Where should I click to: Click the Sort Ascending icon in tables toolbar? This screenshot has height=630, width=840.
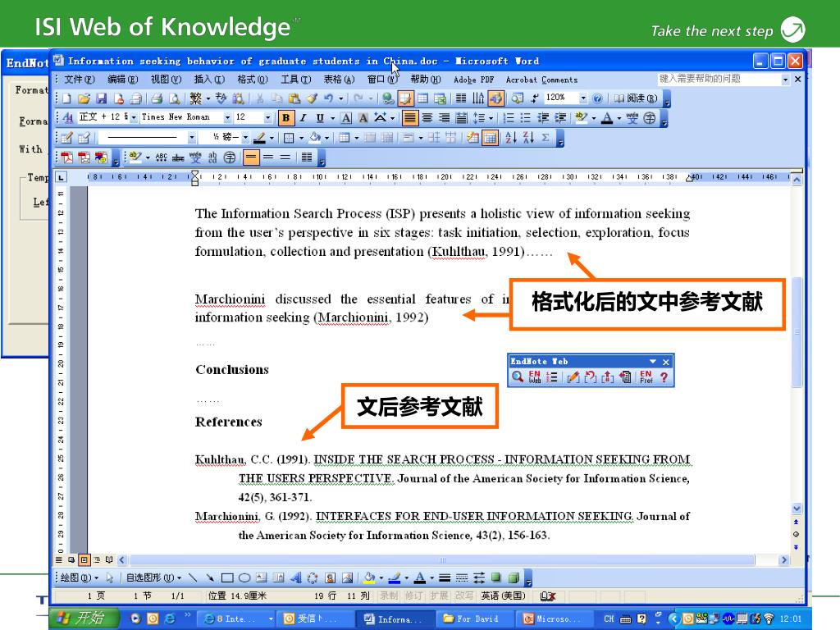[x=511, y=138]
